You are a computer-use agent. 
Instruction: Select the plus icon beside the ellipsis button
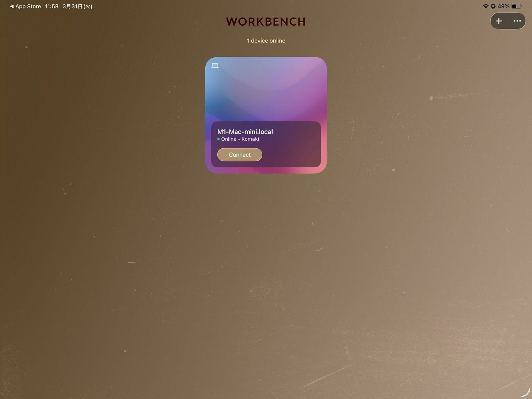pos(499,21)
